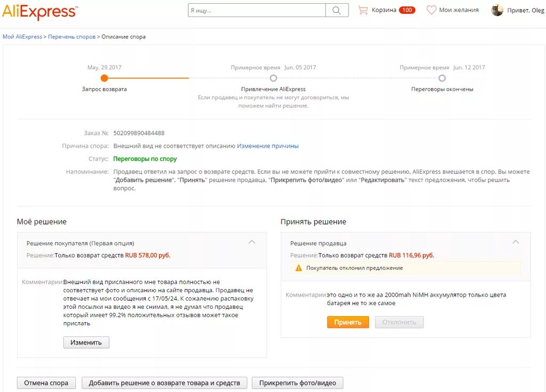Viewport: 546px width, 392px height.
Task: Click the AliExpress logo
Action: coord(40,11)
